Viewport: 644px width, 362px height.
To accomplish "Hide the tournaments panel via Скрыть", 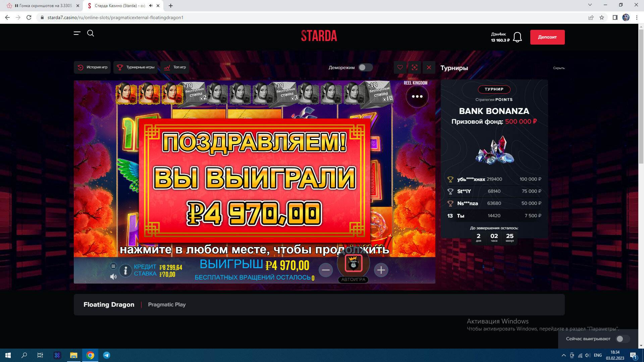I will tap(558, 68).
